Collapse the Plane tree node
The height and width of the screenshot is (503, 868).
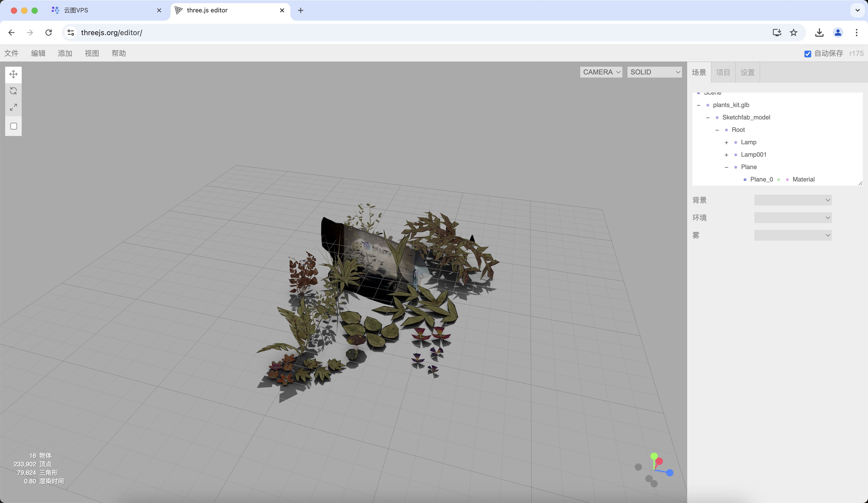[726, 167]
